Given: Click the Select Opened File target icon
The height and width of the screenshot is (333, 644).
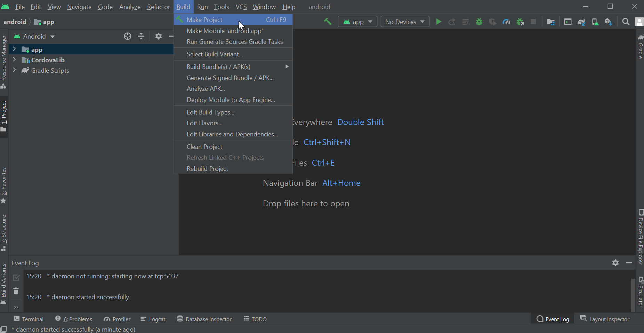Looking at the screenshot, I should pos(128,36).
